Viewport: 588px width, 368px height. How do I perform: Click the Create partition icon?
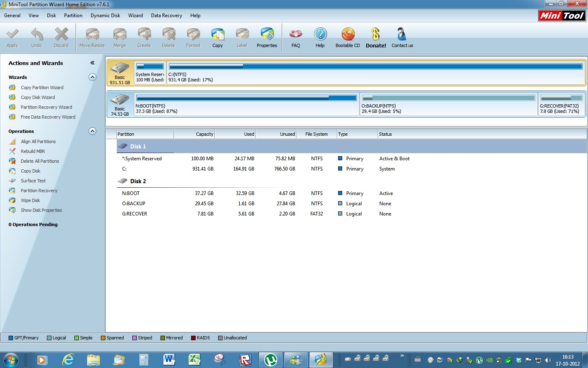[144, 34]
